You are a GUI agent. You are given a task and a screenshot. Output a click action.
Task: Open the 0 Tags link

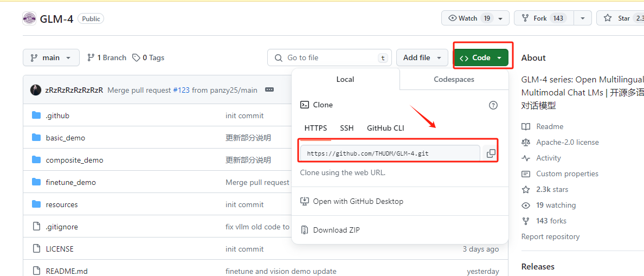click(149, 58)
